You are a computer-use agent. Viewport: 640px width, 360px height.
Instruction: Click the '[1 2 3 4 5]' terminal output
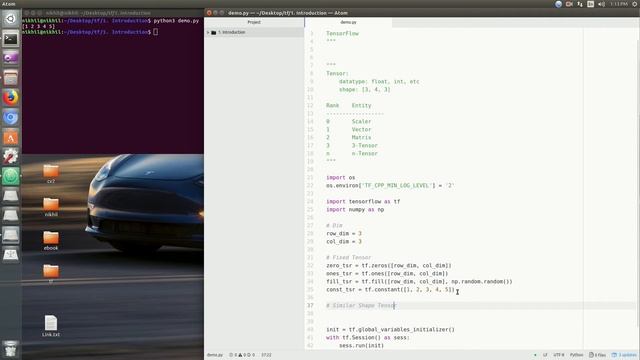(x=38, y=26)
